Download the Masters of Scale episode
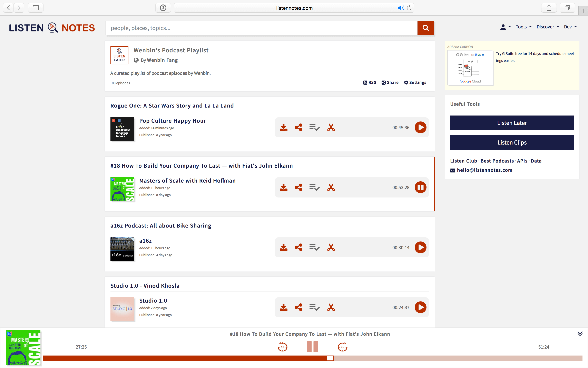 pyautogui.click(x=283, y=187)
